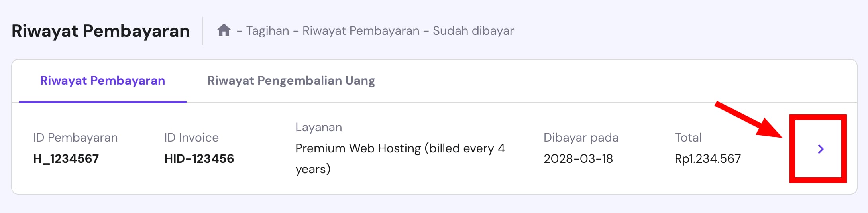Click Sudah dibayar breadcrumb item
The image size is (868, 213).
point(473,31)
